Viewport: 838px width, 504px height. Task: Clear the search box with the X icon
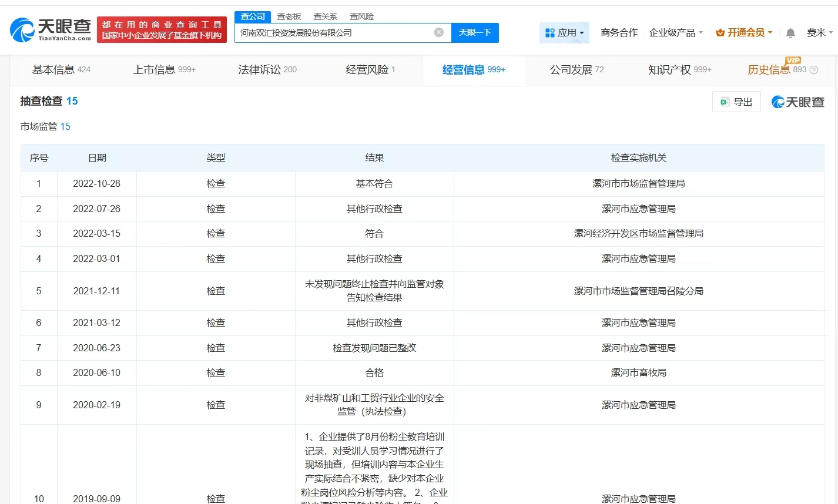pyautogui.click(x=439, y=32)
